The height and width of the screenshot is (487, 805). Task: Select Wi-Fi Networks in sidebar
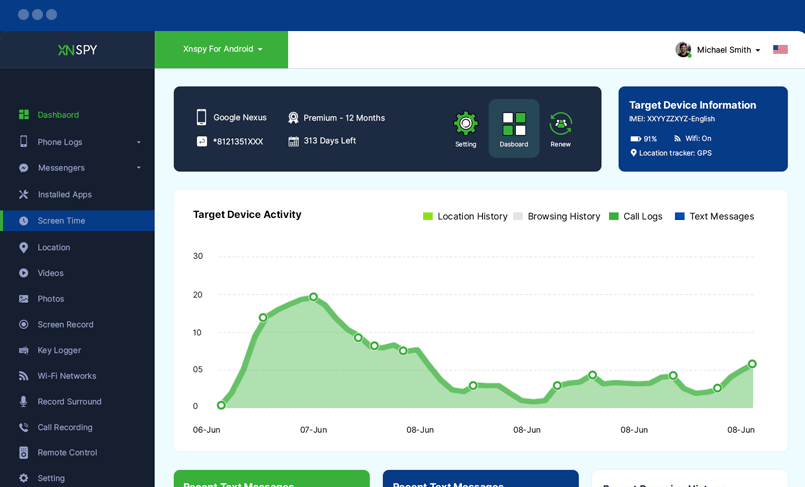pos(67,376)
